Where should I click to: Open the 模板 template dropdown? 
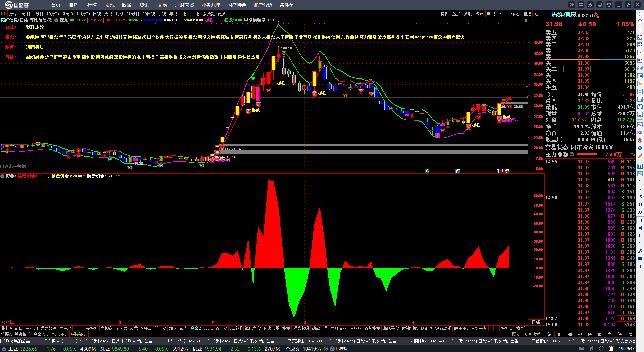click(521, 328)
